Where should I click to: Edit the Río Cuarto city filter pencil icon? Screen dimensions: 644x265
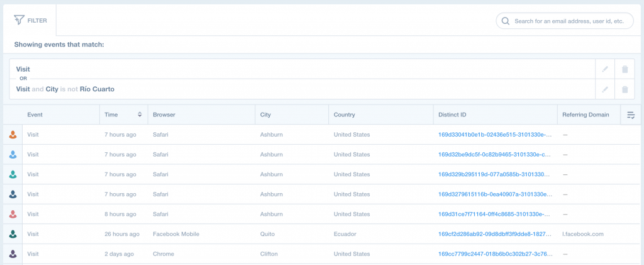pyautogui.click(x=604, y=89)
